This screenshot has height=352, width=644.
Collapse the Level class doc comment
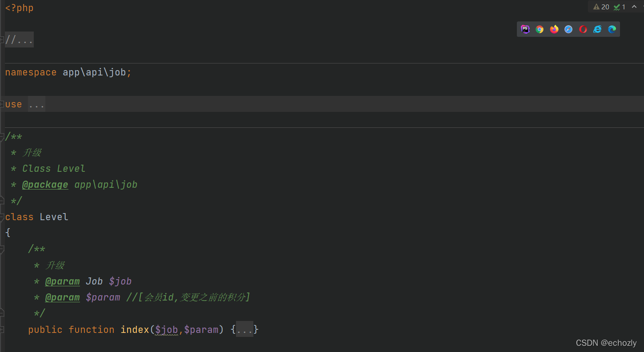[x=3, y=136]
